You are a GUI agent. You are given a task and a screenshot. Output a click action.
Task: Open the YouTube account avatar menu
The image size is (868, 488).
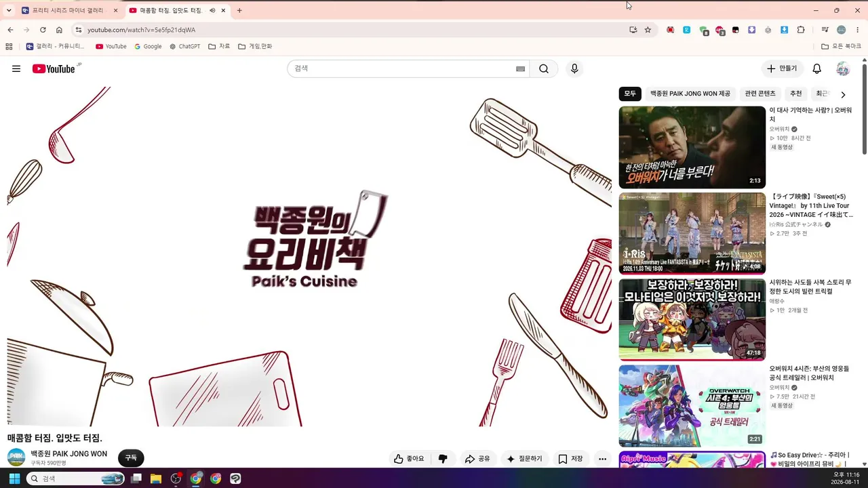pos(843,68)
